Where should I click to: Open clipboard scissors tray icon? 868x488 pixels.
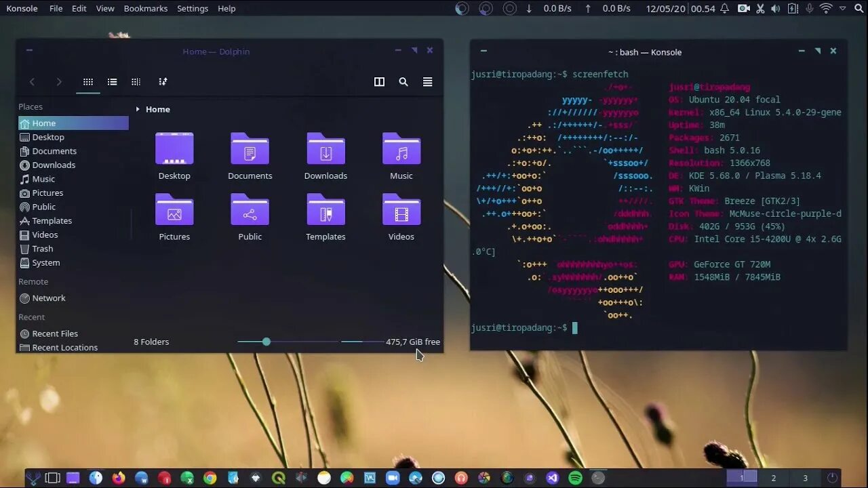(760, 8)
